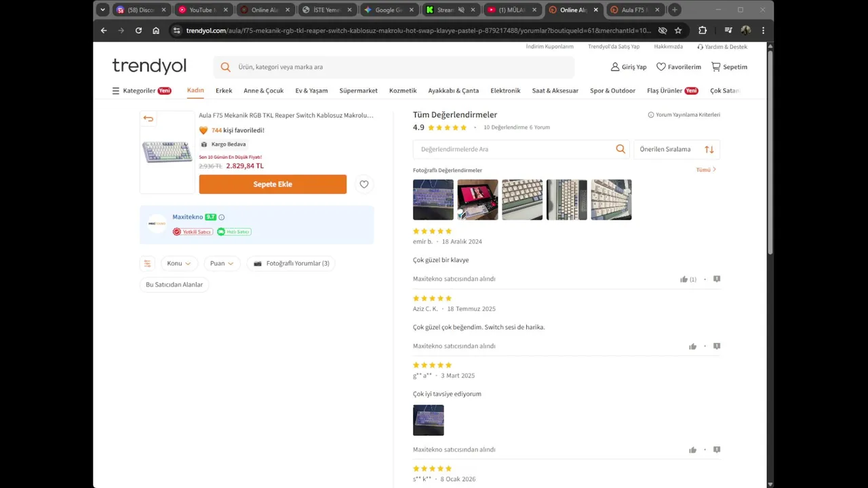The height and width of the screenshot is (488, 868).
Task: Open Yorum Yayınlama Kriterleri link
Action: pyautogui.click(x=684, y=115)
